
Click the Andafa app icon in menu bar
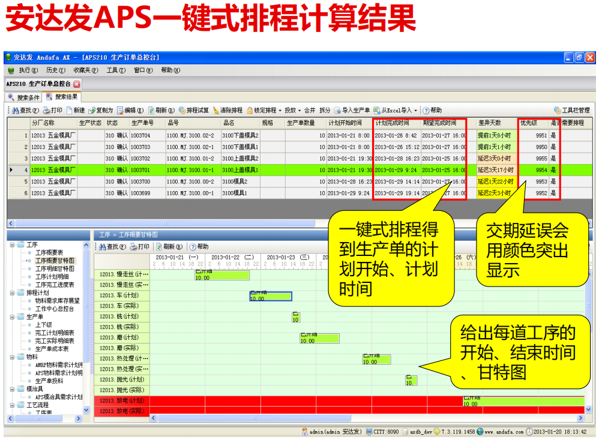(11, 70)
